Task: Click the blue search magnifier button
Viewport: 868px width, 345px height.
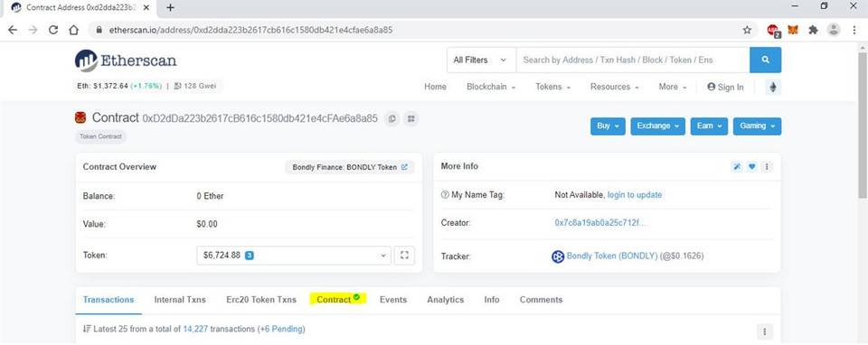Action: click(x=766, y=60)
